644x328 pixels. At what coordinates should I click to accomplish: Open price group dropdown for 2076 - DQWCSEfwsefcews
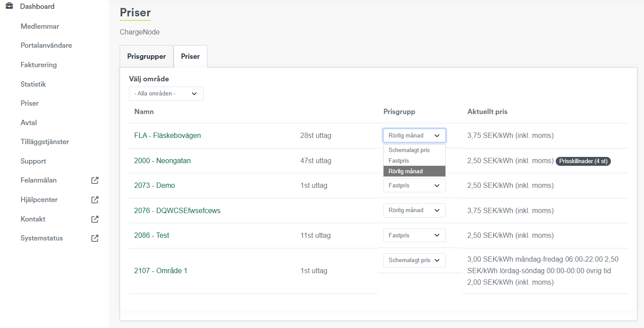414,210
